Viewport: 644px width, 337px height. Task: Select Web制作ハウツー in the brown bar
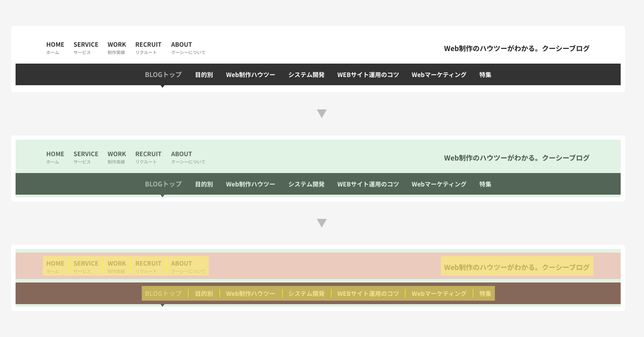(251, 293)
